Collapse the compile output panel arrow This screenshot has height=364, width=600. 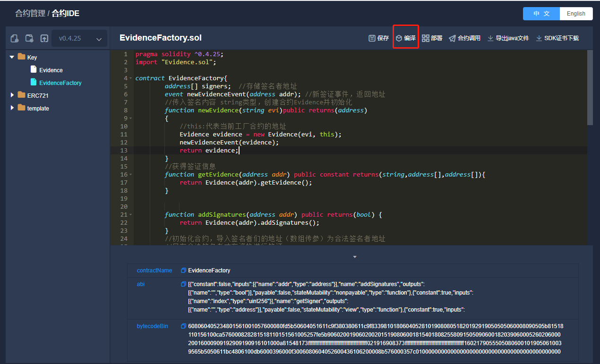[355, 256]
